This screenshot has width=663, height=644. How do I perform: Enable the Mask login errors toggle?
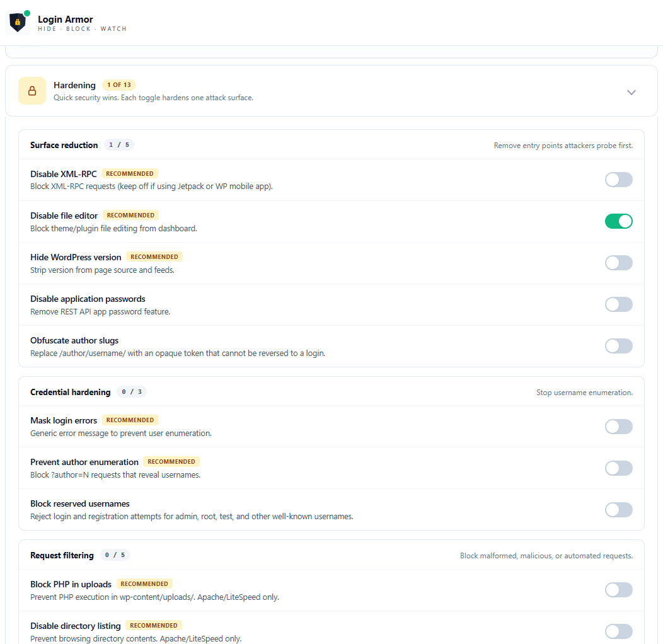point(618,427)
